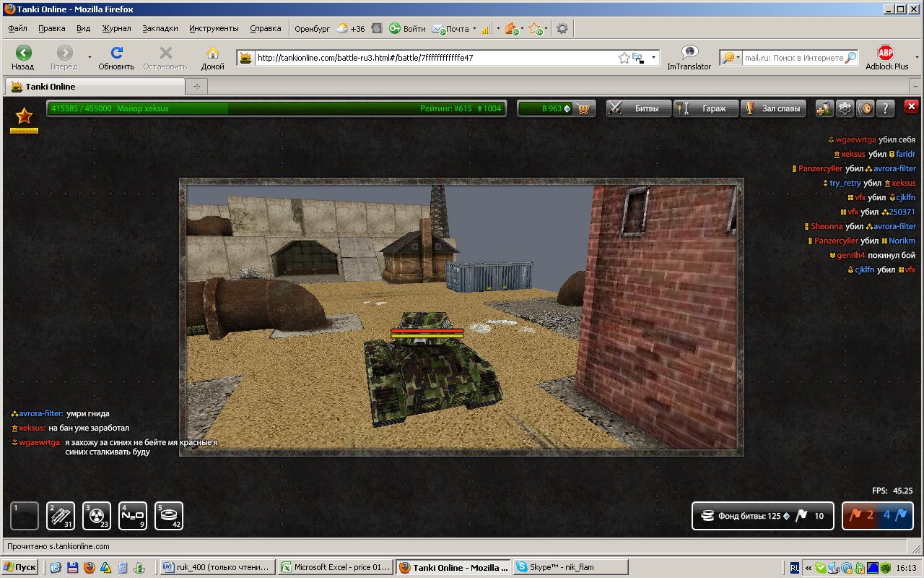Click the major rank star icon
Image resolution: width=924 pixels, height=578 pixels.
tap(24, 116)
